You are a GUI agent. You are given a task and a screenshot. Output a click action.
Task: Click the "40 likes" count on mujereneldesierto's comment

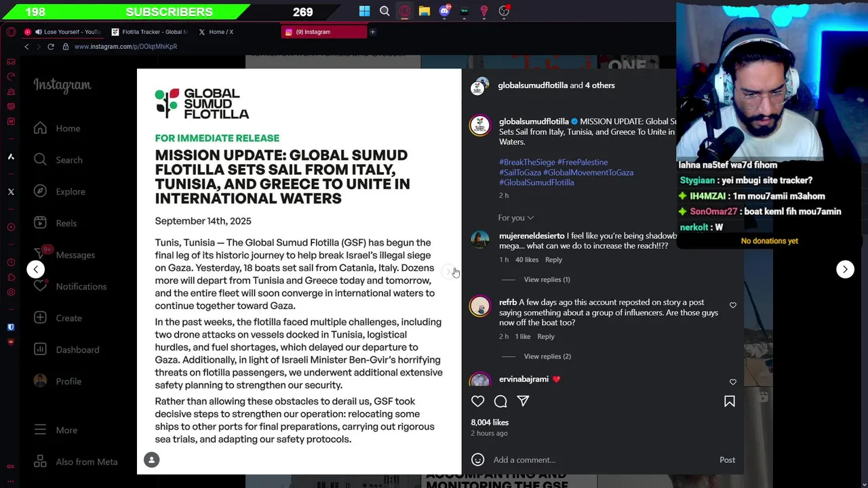(527, 260)
